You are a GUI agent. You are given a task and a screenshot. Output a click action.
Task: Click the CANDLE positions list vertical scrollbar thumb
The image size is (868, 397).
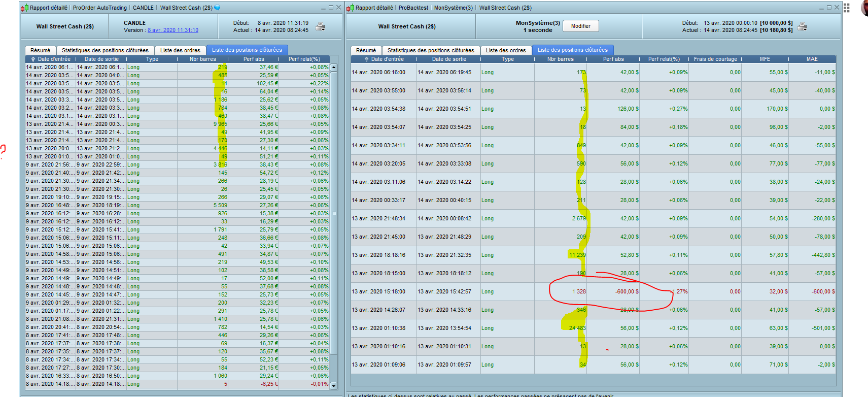(334, 213)
